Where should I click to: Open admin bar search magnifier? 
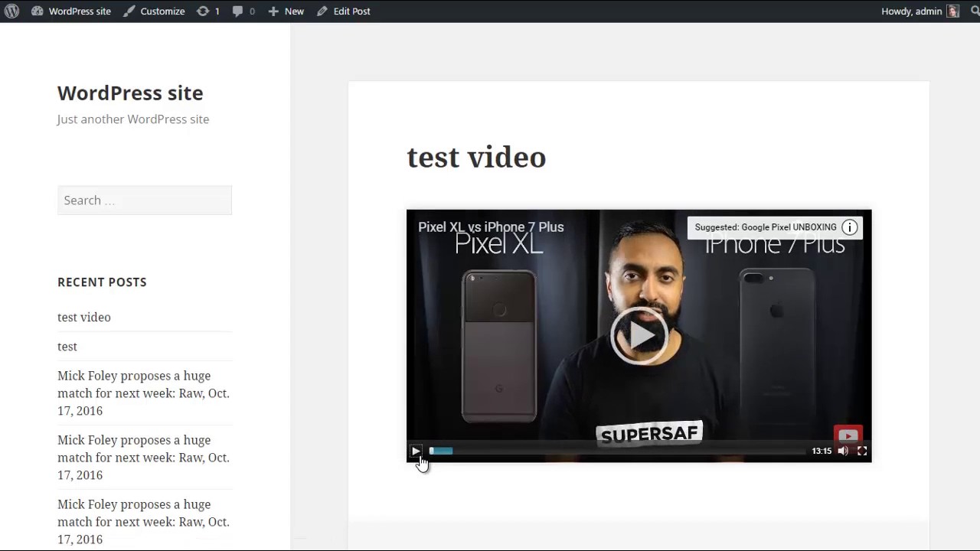pyautogui.click(x=975, y=11)
